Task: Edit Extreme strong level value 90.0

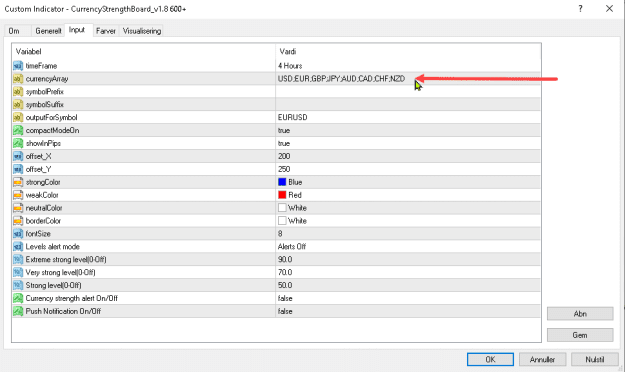Action: click(x=408, y=260)
